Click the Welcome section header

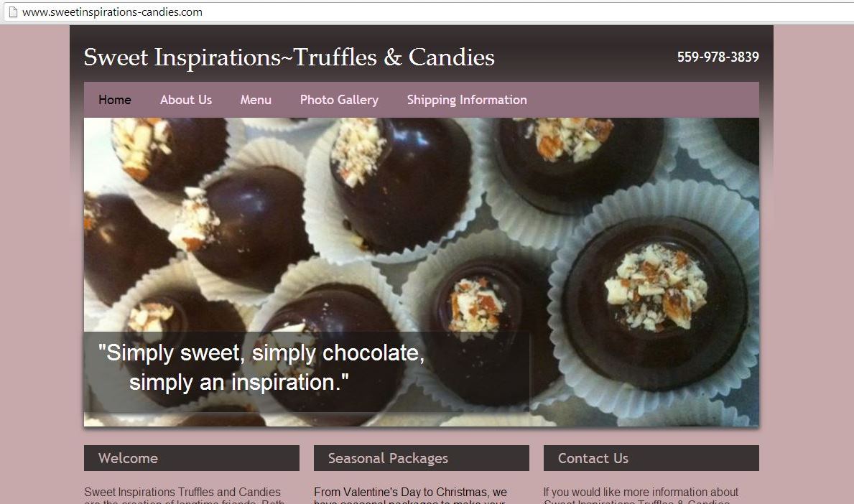[192, 458]
